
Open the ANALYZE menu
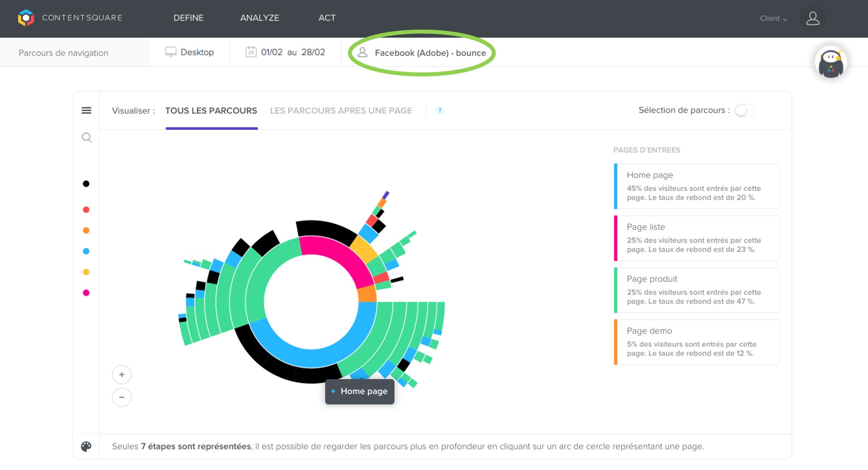click(x=260, y=18)
